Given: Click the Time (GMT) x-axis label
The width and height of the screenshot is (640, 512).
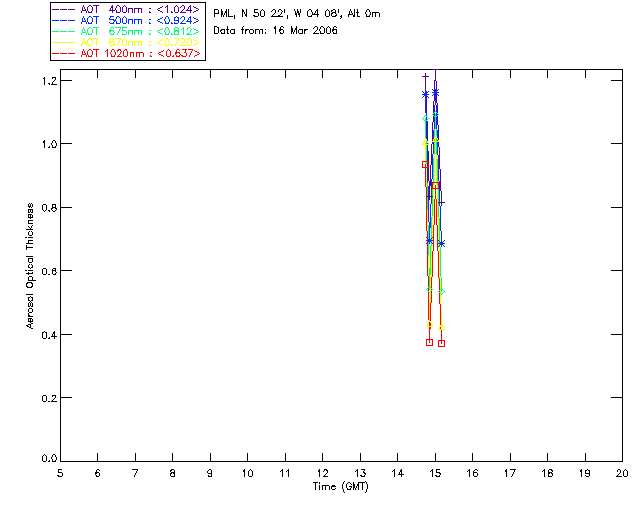Looking at the screenshot, I should pyautogui.click(x=341, y=486).
